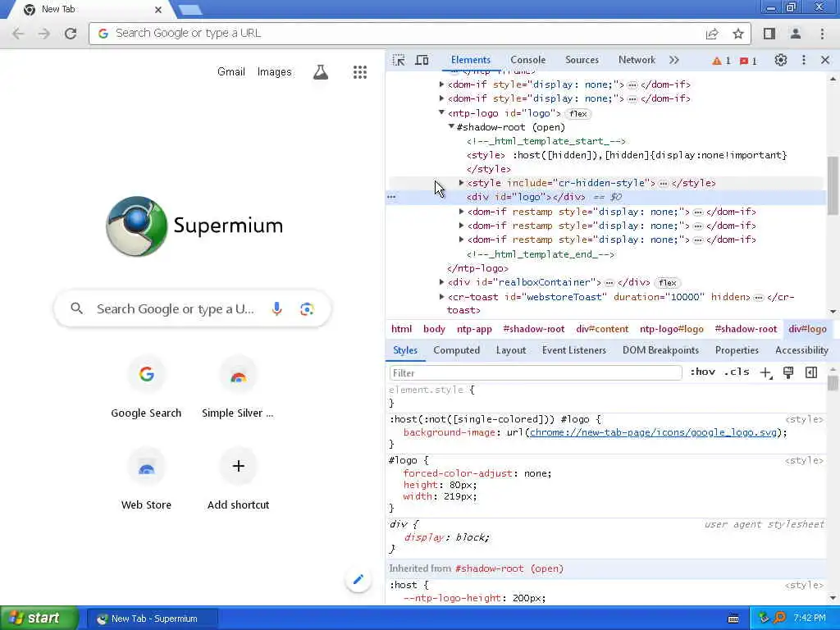The width and height of the screenshot is (840, 630).
Task: Open the Layout tab
Action: (x=510, y=350)
